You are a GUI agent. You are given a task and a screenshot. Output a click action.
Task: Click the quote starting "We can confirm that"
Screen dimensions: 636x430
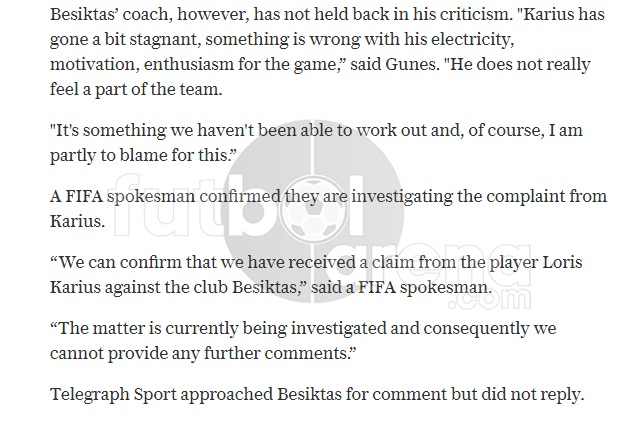pos(316,275)
